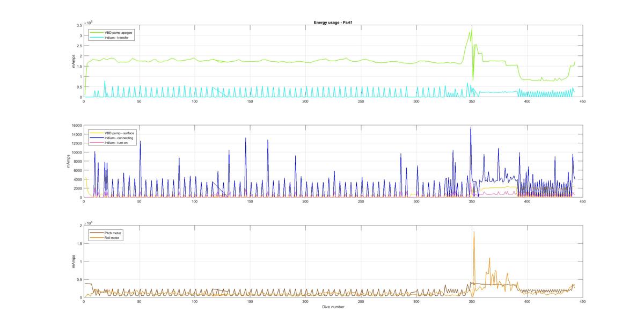Select "Pitch motor" legend label
644x334 pixels.
(x=113, y=233)
